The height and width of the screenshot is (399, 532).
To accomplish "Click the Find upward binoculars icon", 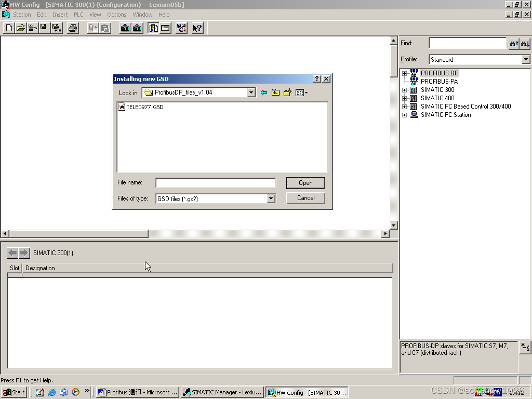I will point(514,44).
